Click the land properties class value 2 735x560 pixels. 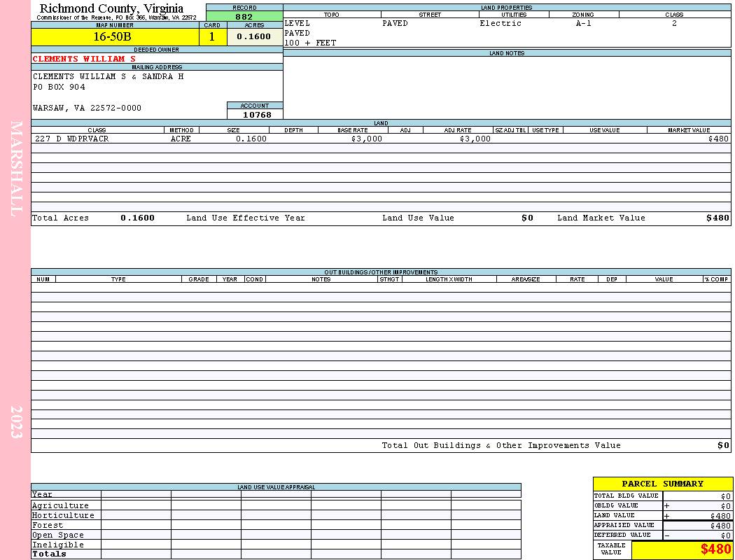pos(674,23)
